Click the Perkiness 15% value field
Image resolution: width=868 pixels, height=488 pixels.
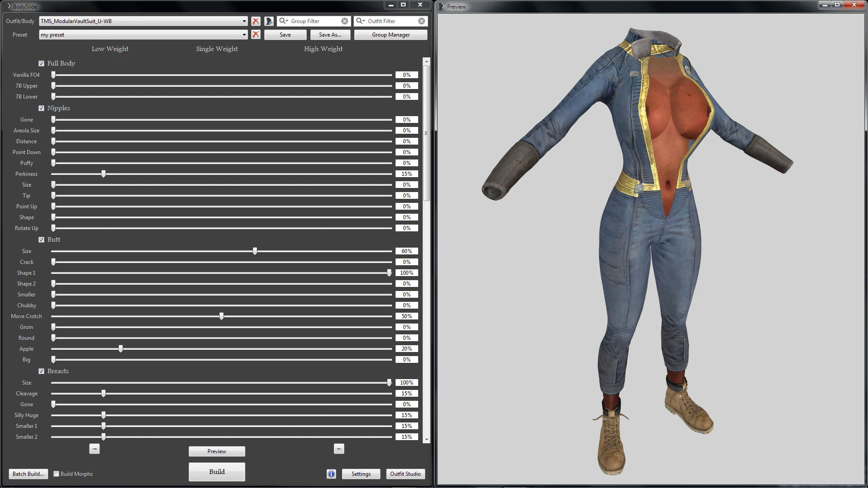pos(407,174)
